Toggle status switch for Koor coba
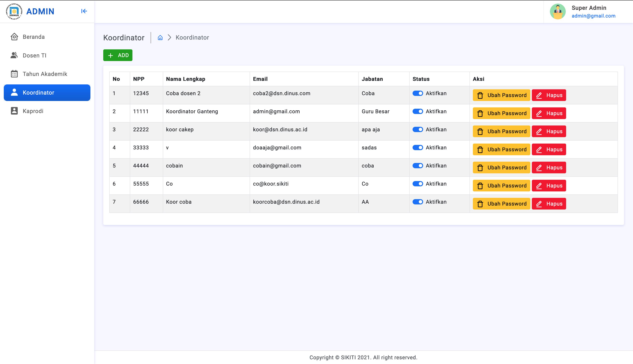This screenshot has height=364, width=633. coord(418,202)
